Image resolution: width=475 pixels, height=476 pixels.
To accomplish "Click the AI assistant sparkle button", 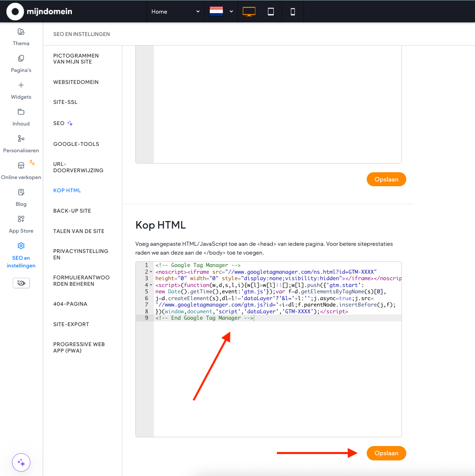I will click(x=21, y=463).
